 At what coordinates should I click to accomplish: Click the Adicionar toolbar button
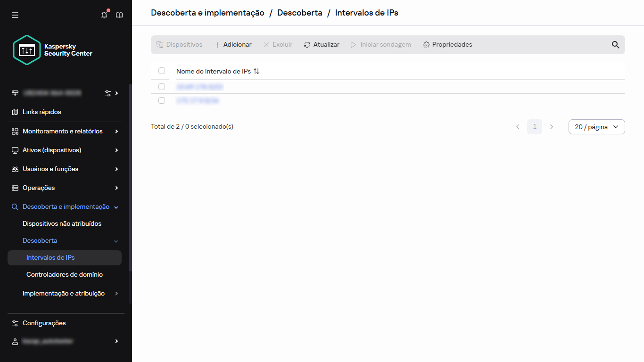click(233, 45)
